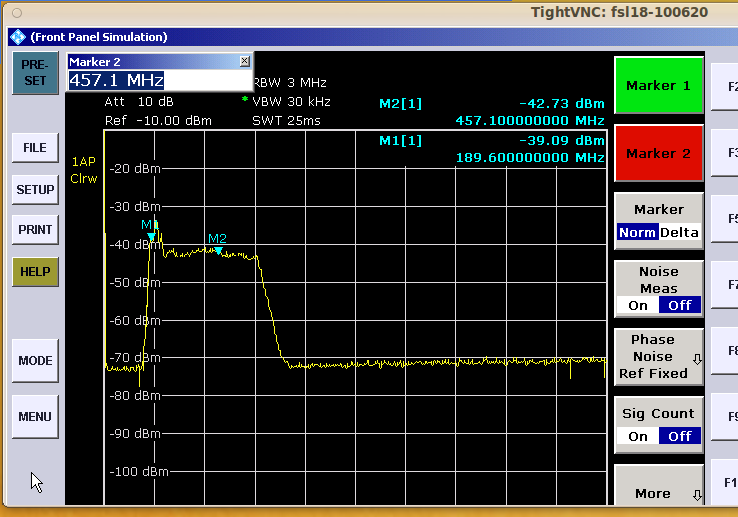Toggle Noise Meas On/Off

[x=658, y=288]
